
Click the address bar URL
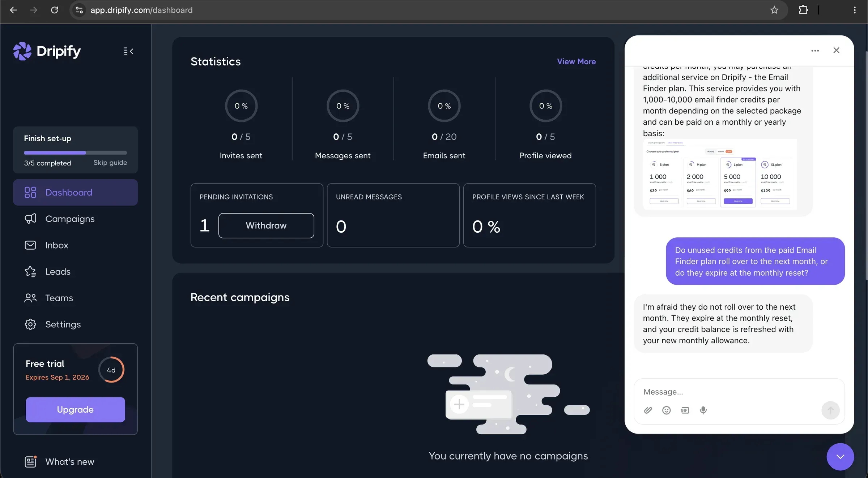click(x=141, y=10)
